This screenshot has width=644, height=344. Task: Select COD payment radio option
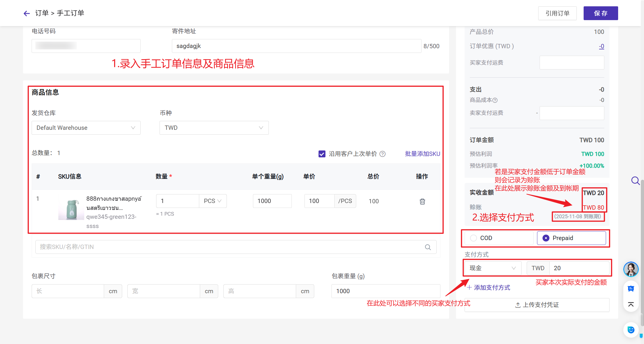(474, 238)
